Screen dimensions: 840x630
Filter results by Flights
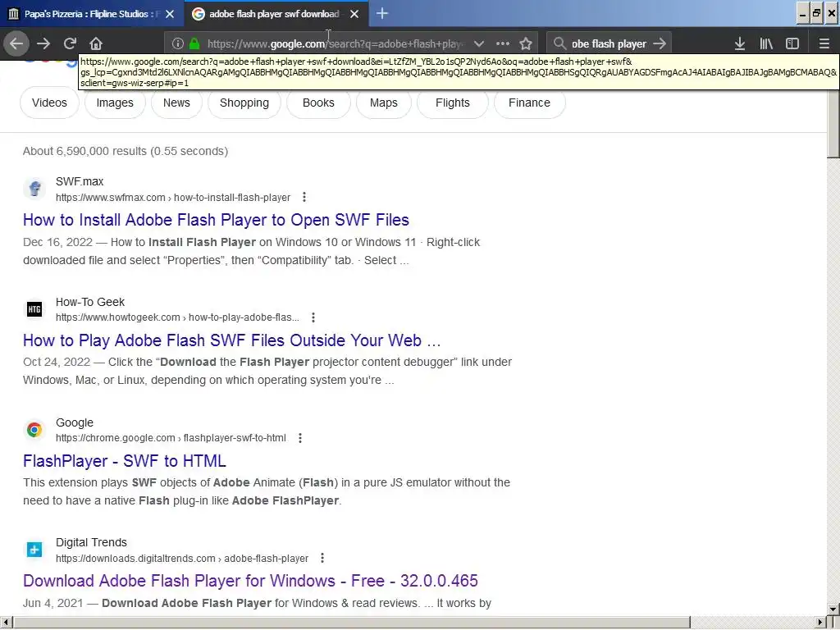(x=453, y=103)
